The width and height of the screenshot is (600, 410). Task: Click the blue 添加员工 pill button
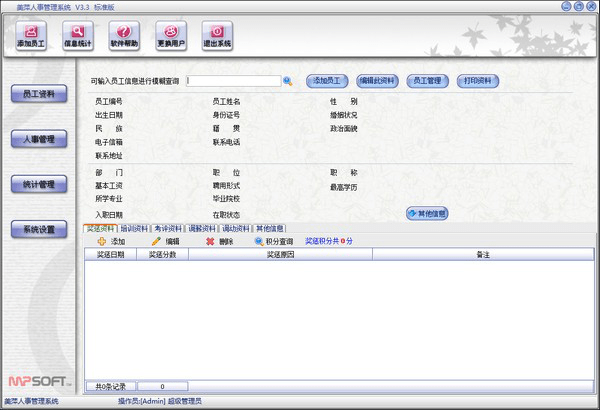click(327, 81)
